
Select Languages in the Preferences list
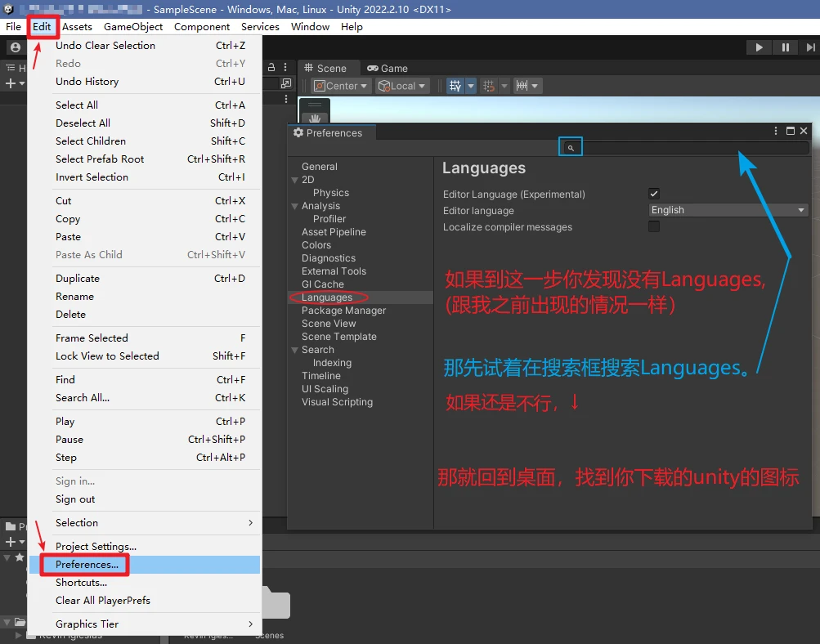click(361, 297)
